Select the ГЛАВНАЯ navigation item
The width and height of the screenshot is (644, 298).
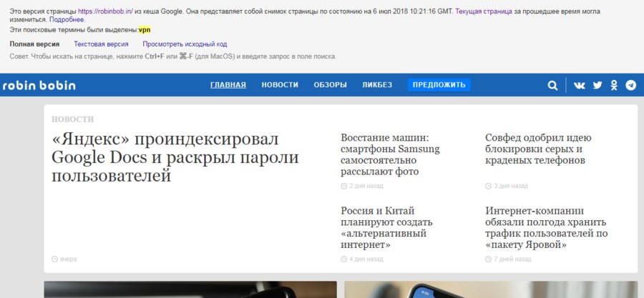click(228, 85)
